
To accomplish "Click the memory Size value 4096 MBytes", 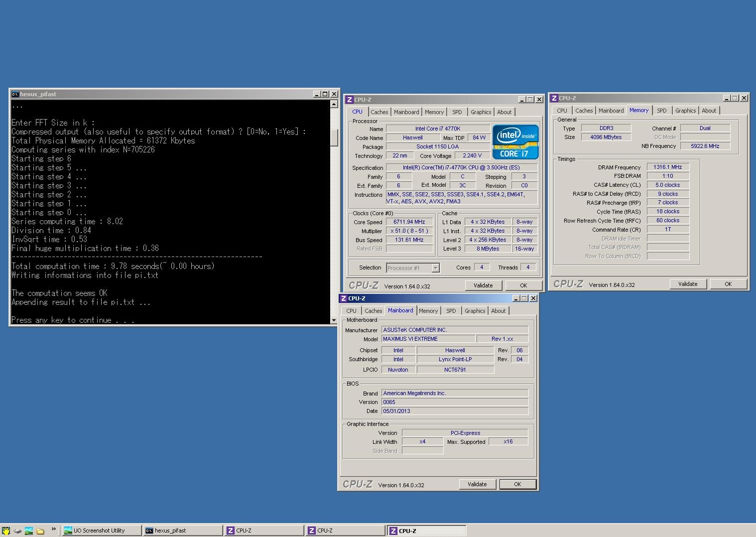I will (x=607, y=137).
